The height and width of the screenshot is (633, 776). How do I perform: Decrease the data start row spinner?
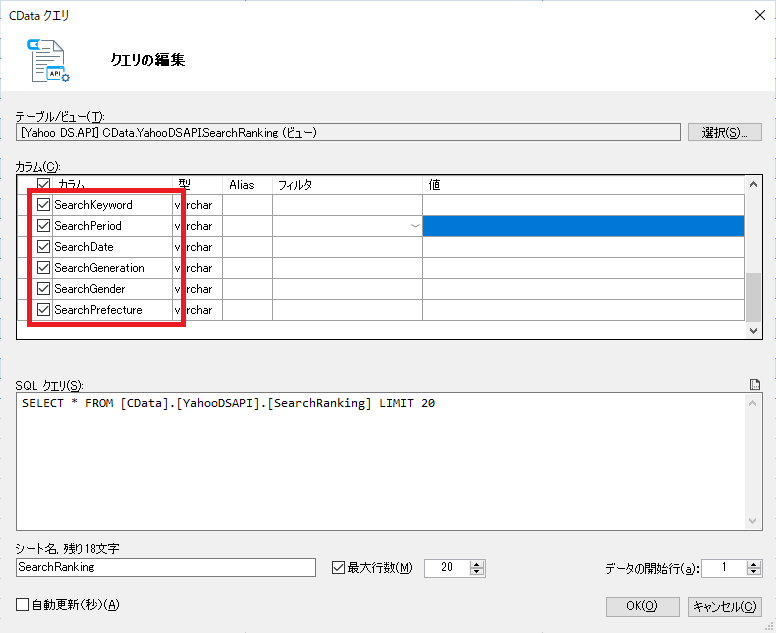point(753,572)
